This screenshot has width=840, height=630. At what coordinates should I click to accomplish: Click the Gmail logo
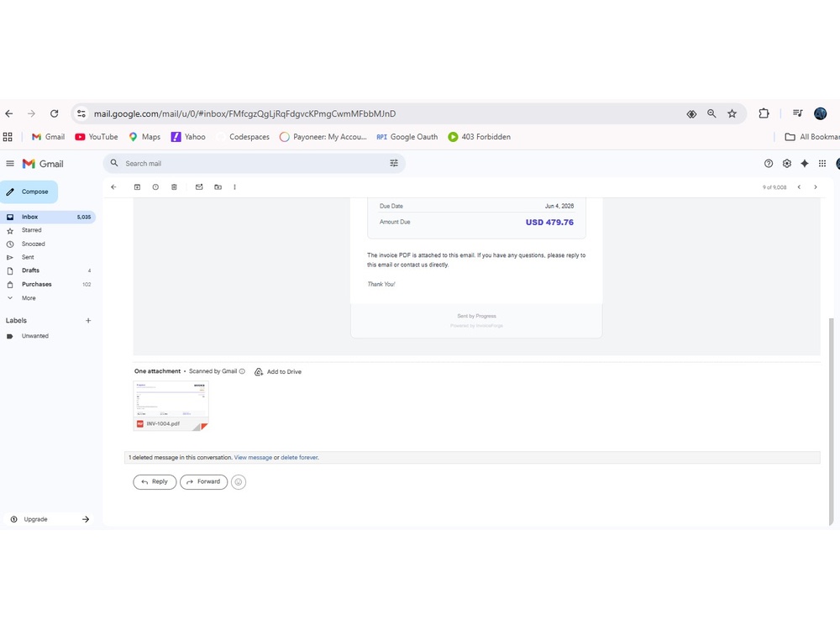(x=43, y=164)
